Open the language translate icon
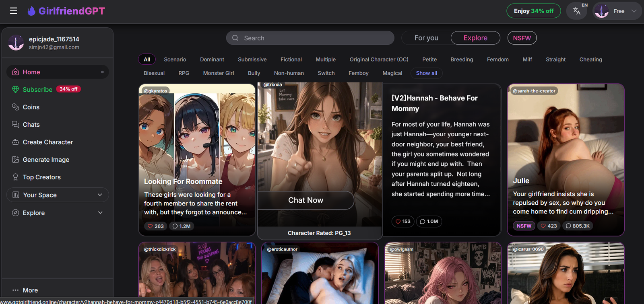The width and height of the screenshot is (644, 304). (577, 11)
